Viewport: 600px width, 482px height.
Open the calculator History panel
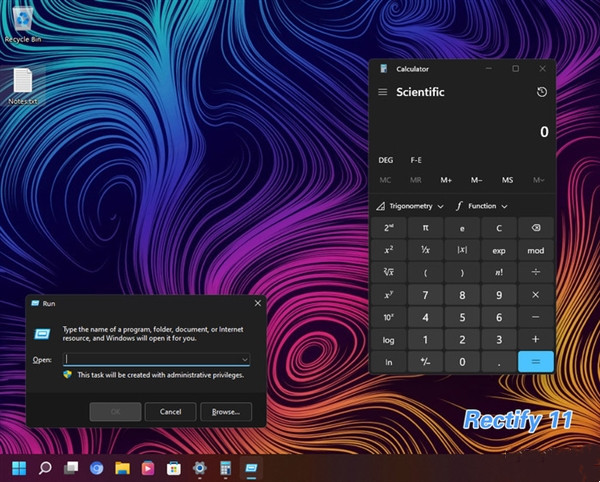(541, 92)
